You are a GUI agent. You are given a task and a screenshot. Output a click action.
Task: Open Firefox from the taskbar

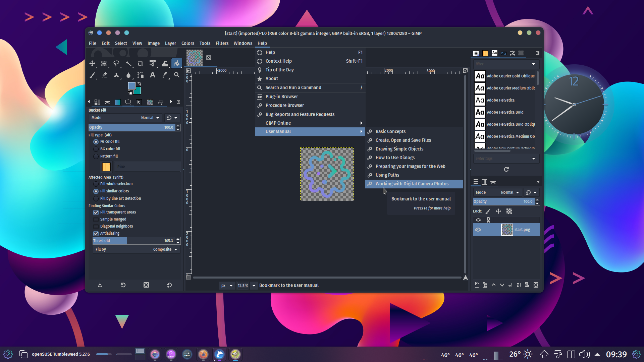tap(203, 354)
